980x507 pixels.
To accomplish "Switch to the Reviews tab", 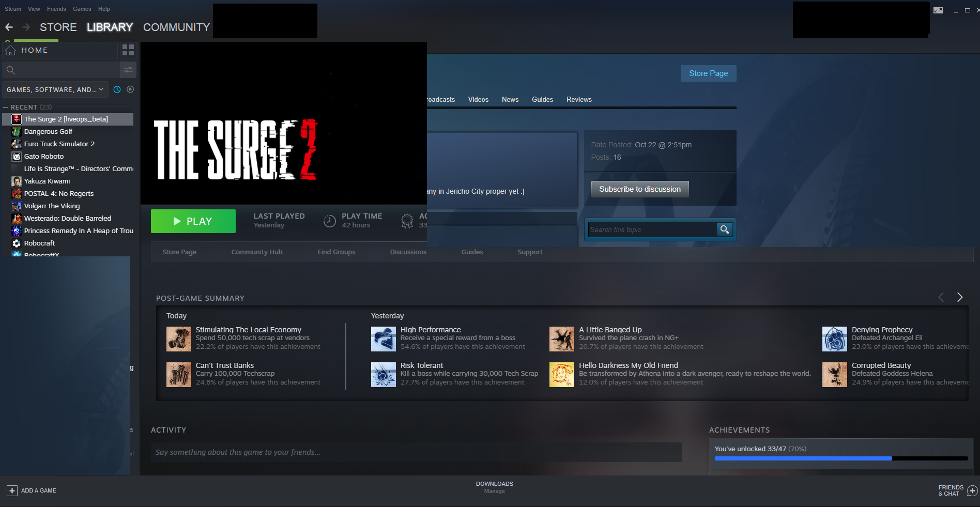I will [x=579, y=100].
